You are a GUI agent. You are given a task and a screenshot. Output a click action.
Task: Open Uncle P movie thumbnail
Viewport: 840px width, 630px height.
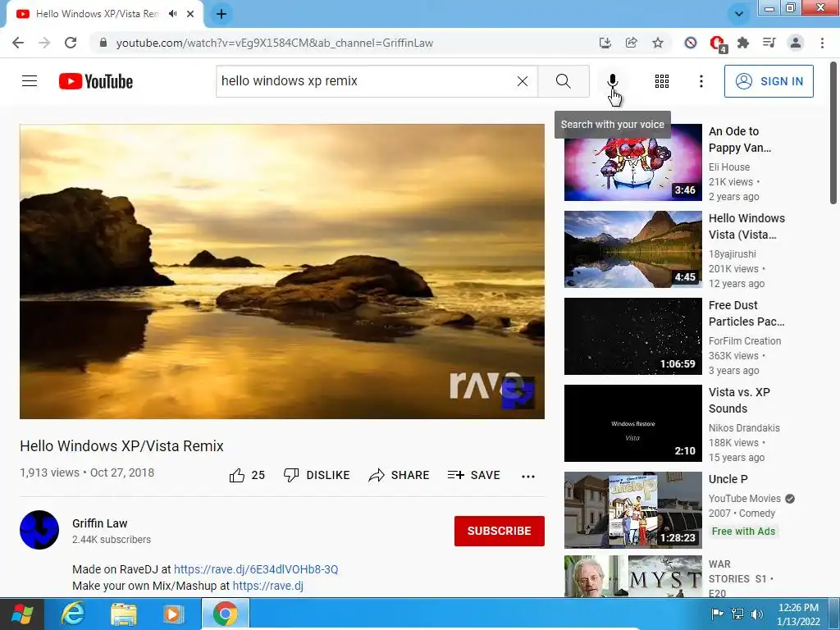[632, 510]
